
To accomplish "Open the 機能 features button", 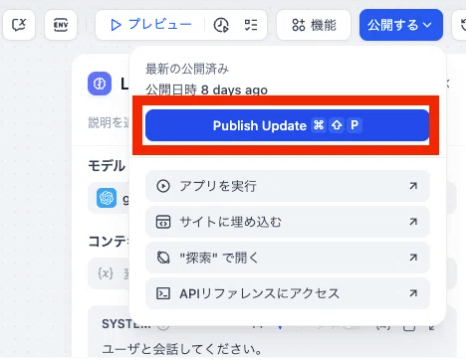I will (x=314, y=25).
